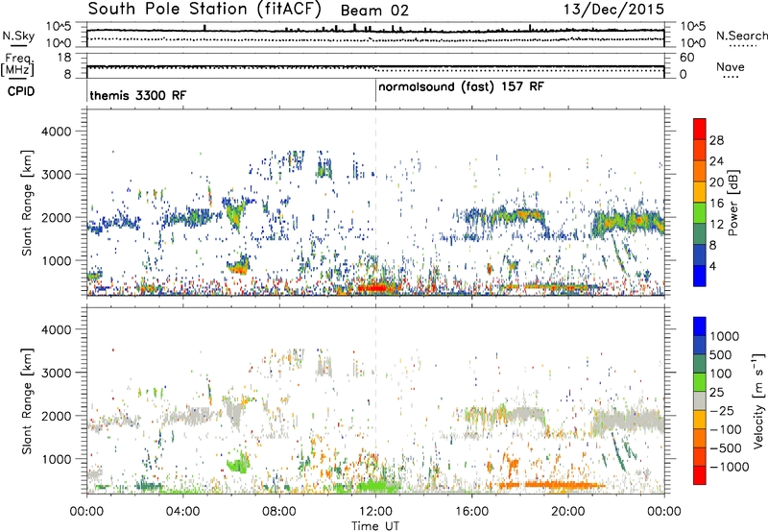Click the red high-power patch near 12:00

pyautogui.click(x=373, y=288)
